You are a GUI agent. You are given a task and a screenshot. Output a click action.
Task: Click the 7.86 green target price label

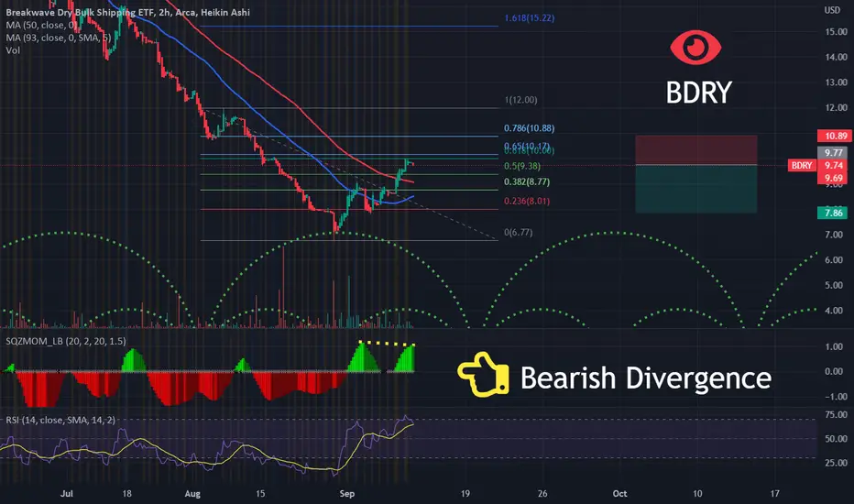833,213
